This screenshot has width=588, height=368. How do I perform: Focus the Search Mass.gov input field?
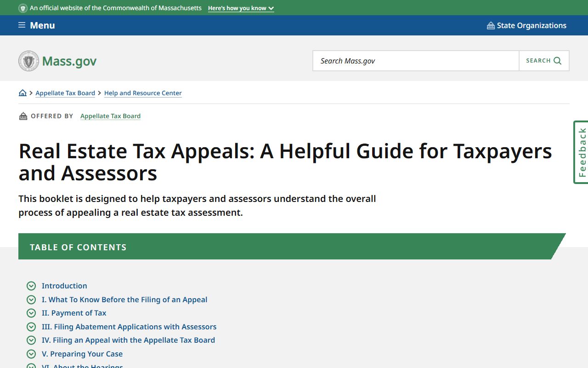click(x=416, y=61)
